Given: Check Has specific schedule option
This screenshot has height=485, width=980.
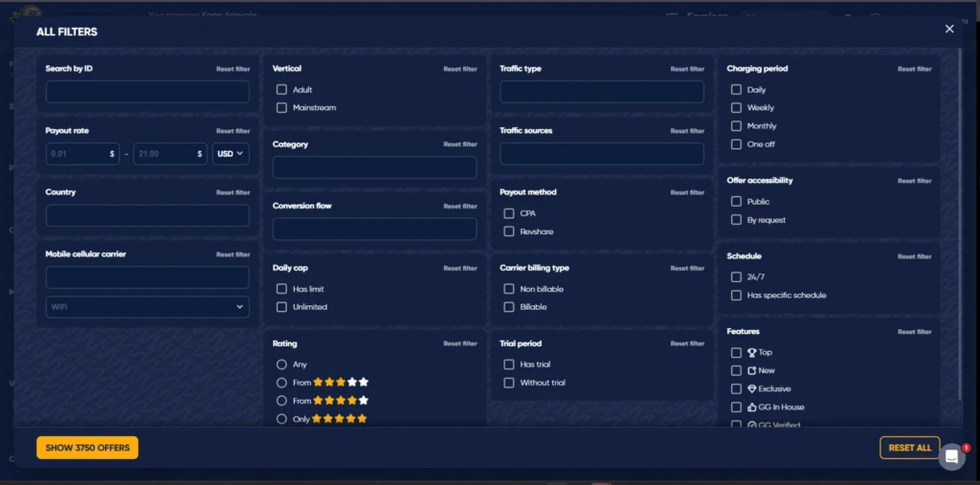Looking at the screenshot, I should coord(736,295).
